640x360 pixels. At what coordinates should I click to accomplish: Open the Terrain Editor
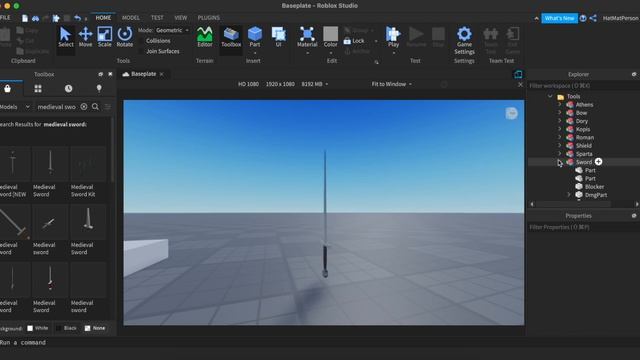pos(204,37)
